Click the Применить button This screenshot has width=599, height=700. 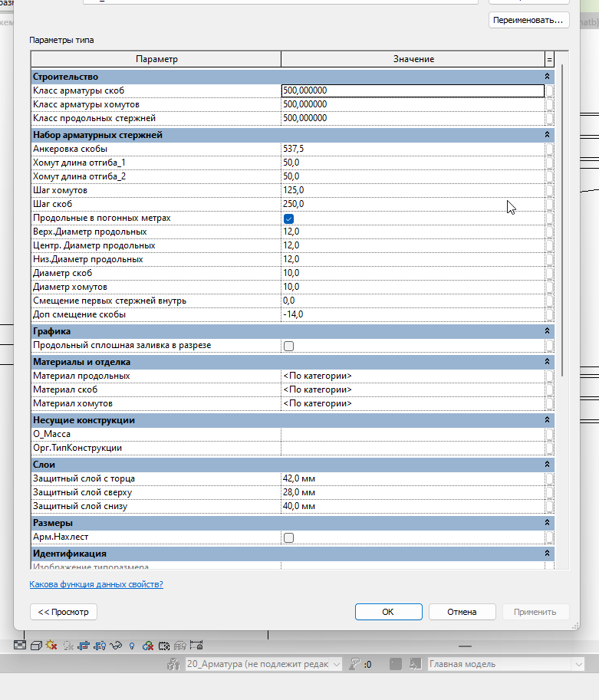click(x=535, y=612)
